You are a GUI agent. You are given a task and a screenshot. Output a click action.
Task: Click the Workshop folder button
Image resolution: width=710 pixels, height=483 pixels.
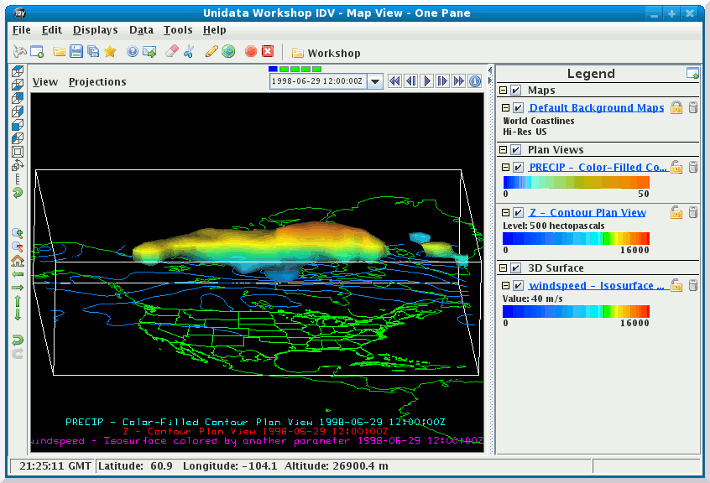pos(326,52)
